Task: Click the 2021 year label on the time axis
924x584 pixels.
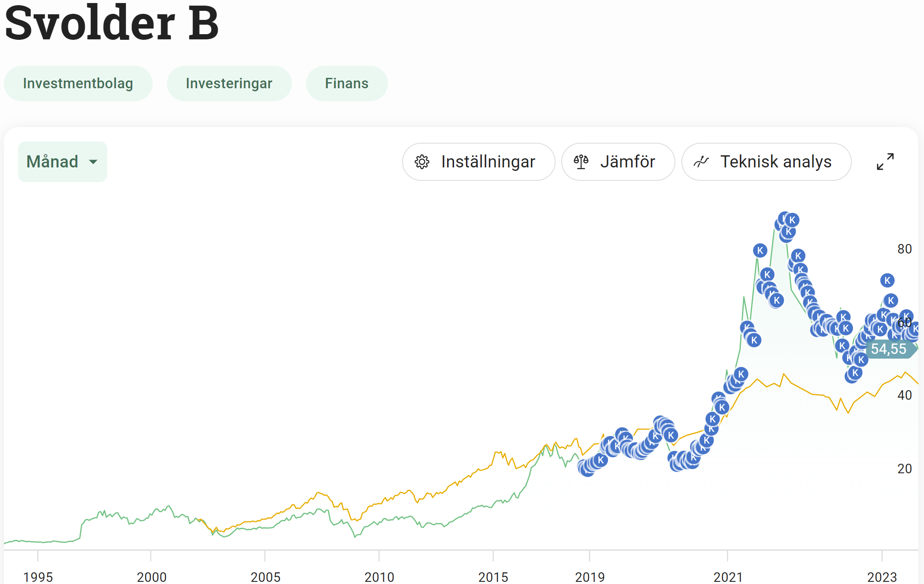Action: [728, 577]
